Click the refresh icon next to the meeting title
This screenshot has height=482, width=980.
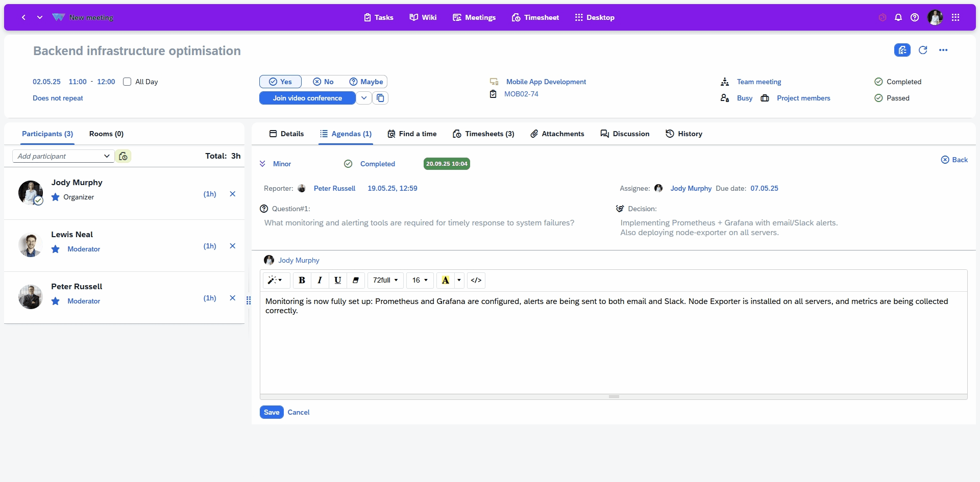923,50
